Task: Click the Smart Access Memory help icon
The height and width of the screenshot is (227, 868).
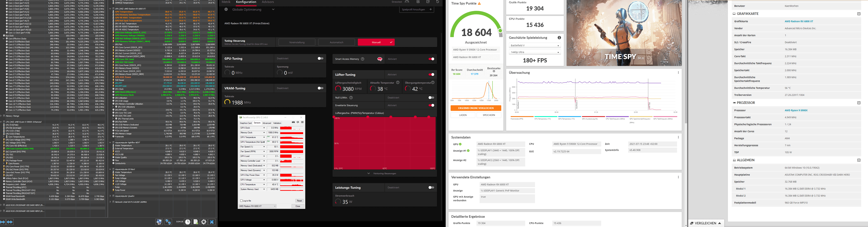Action: point(363,59)
